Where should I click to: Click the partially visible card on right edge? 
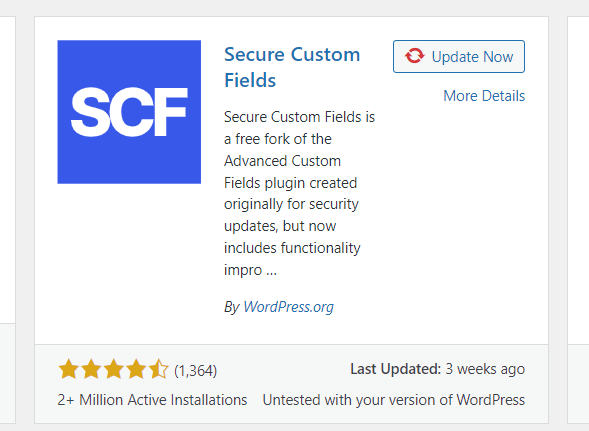tap(578, 220)
